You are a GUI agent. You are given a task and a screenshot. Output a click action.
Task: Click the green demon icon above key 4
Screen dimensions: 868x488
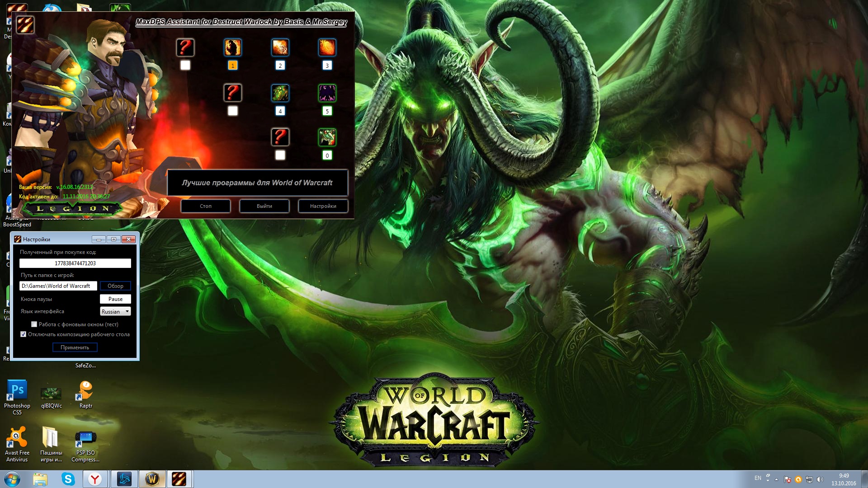pos(280,93)
